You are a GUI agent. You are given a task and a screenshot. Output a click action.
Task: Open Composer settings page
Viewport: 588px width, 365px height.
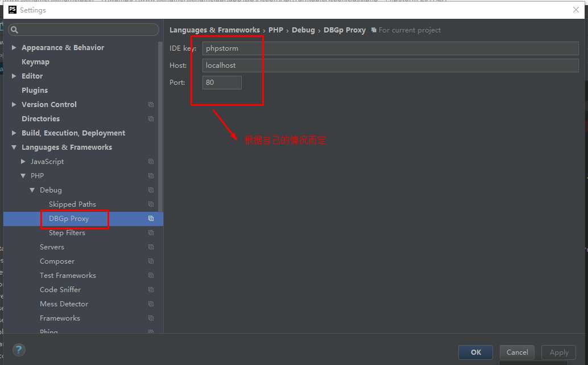point(57,261)
